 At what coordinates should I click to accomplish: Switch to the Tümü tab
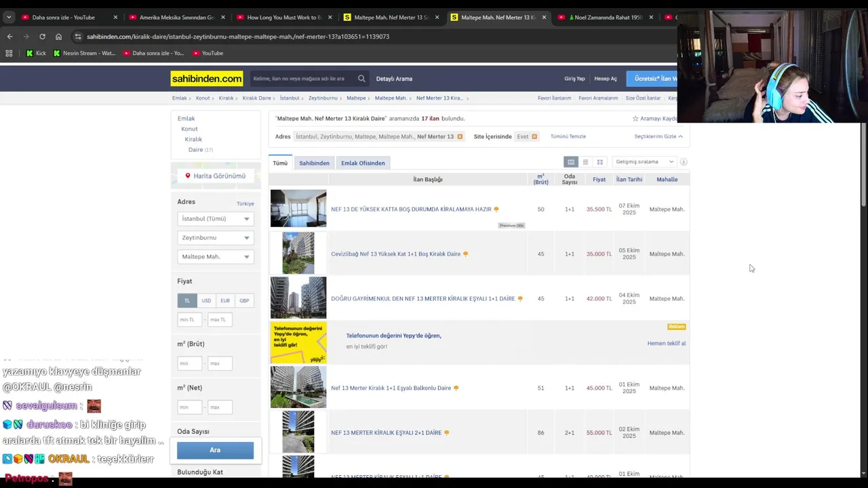click(280, 163)
